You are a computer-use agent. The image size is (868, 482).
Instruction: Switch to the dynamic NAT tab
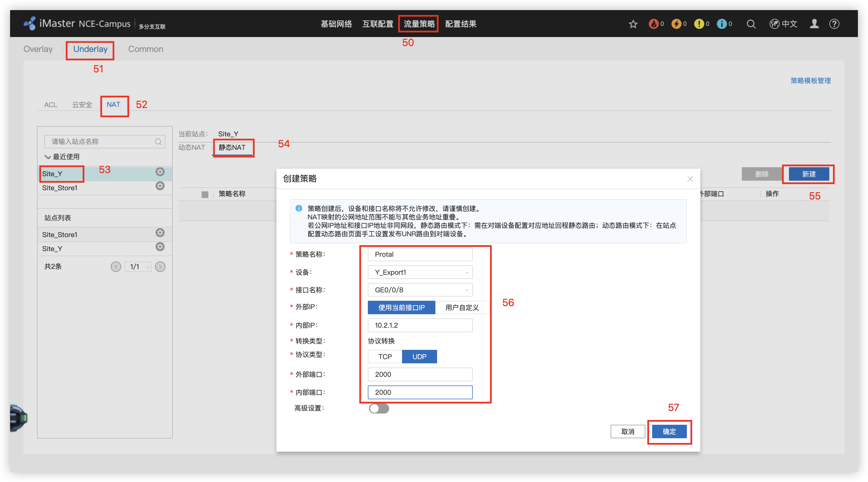pos(191,147)
